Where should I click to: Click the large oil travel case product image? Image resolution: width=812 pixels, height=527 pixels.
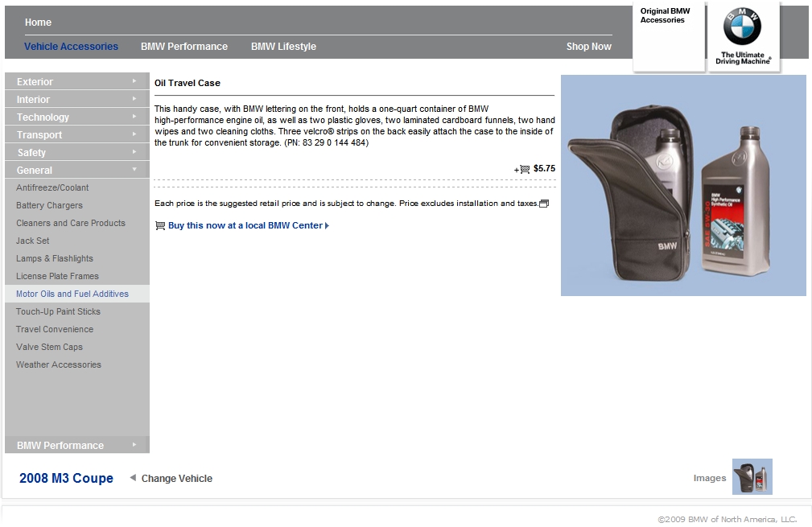[x=683, y=186]
